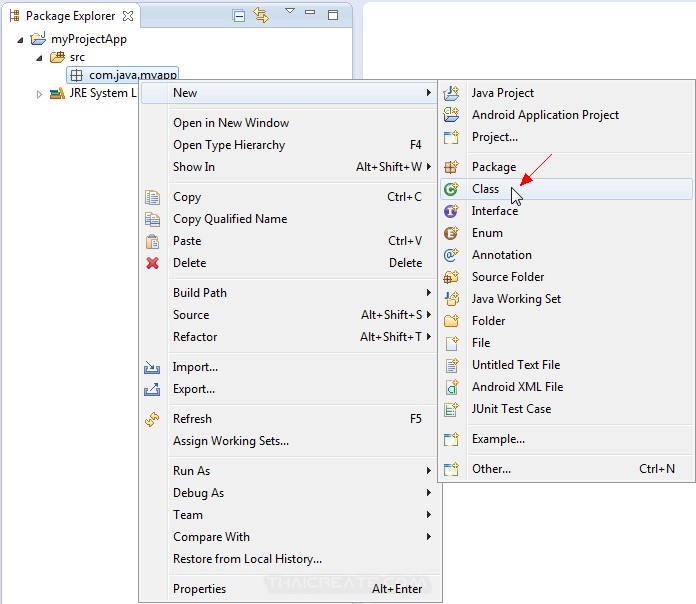Open the Build Path submenu
The height and width of the screenshot is (604, 696).
(200, 293)
